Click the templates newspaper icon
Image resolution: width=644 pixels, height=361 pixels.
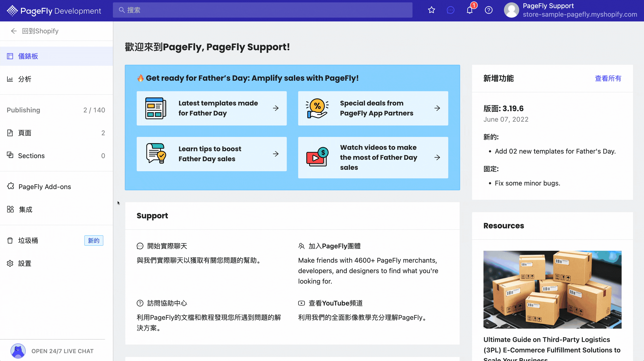click(156, 108)
